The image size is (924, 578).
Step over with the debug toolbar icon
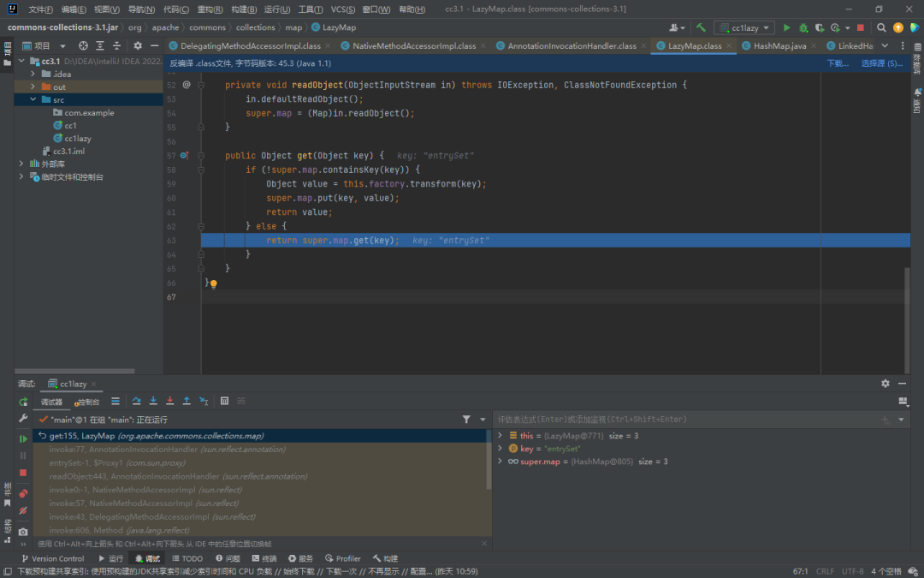pos(136,401)
